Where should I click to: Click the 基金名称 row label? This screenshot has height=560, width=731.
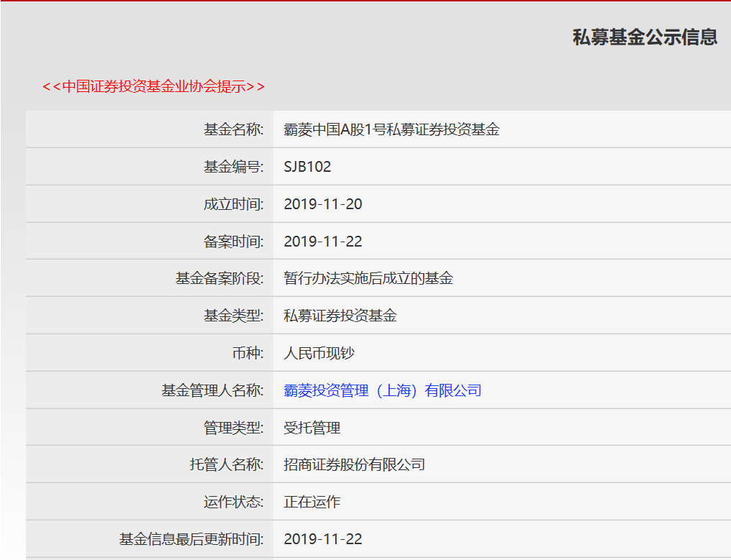tap(233, 129)
